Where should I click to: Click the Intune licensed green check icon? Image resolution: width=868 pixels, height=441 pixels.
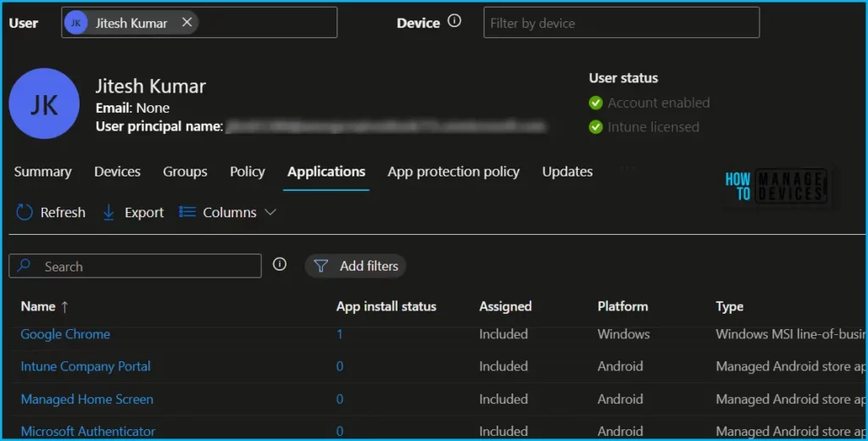click(x=596, y=127)
